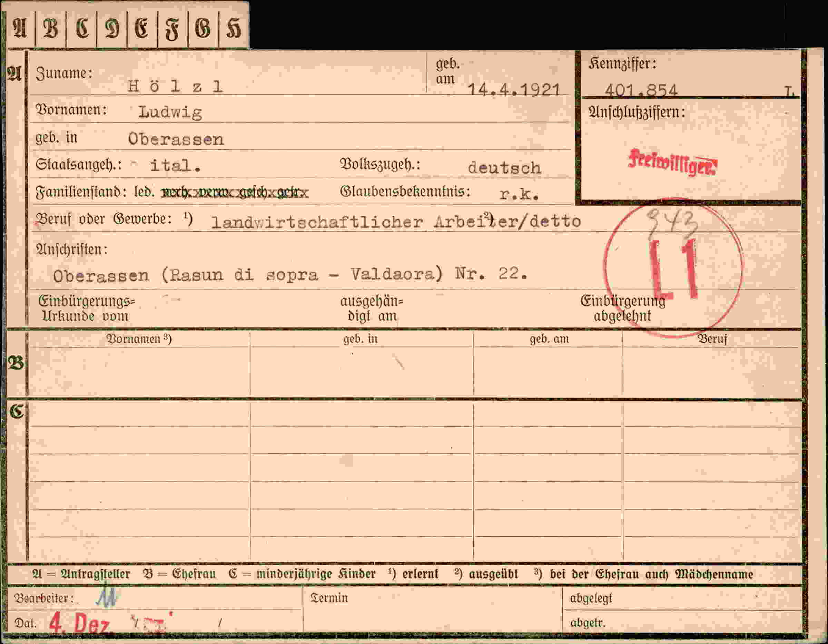
Task: Select the index tab letter H
Action: click(x=233, y=28)
